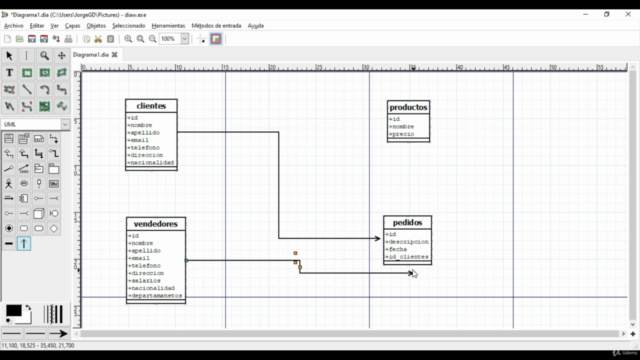Select the productos class title
This screenshot has height=360, width=640.
pos(408,107)
